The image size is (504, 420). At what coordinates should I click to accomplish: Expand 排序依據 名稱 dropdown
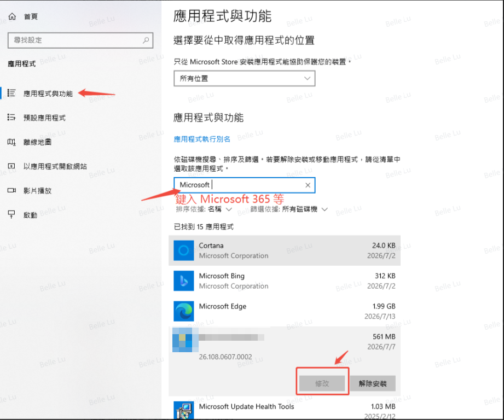pos(204,209)
